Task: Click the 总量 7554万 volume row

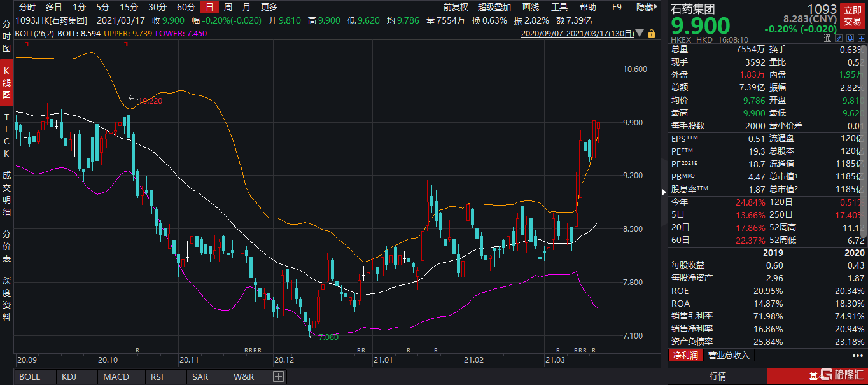Action: pyautogui.click(x=718, y=49)
